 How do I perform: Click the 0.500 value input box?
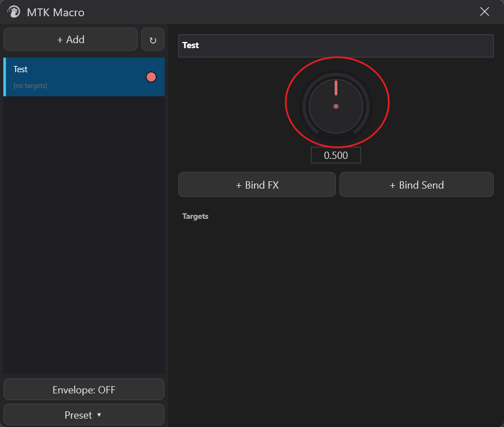pyautogui.click(x=336, y=155)
